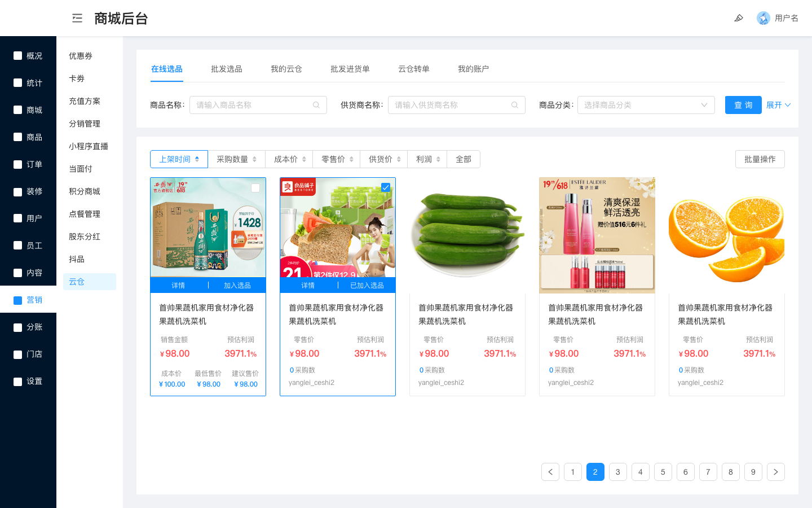
Task: Open the 批发进货单 tab
Action: point(350,69)
